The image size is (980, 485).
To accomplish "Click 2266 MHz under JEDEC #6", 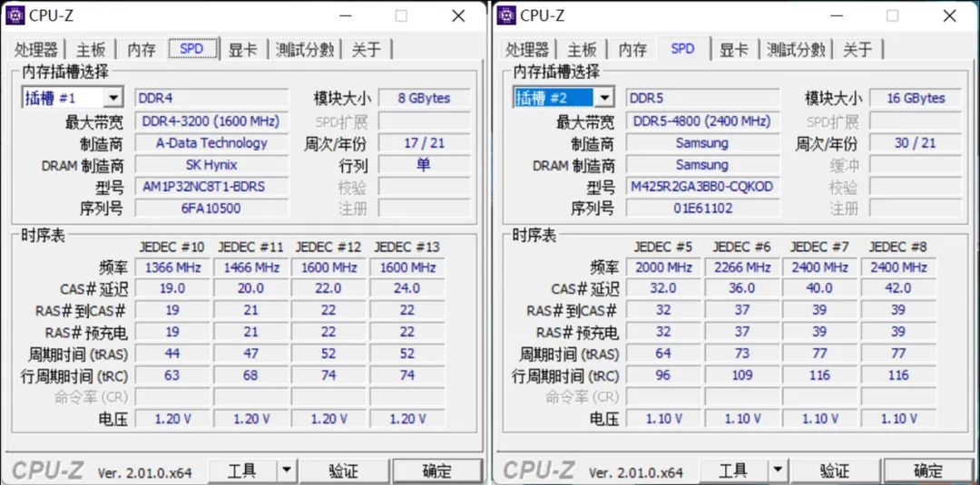I will pyautogui.click(x=742, y=267).
